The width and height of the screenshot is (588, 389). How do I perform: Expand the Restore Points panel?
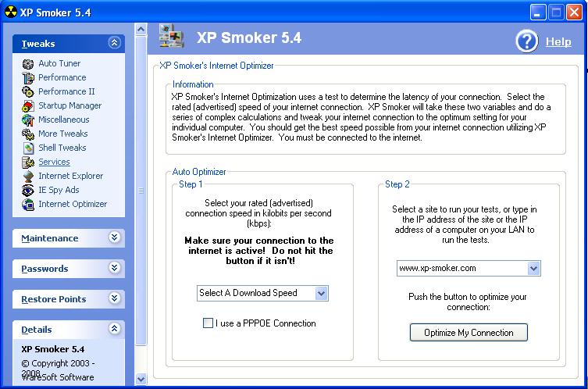tap(114, 298)
